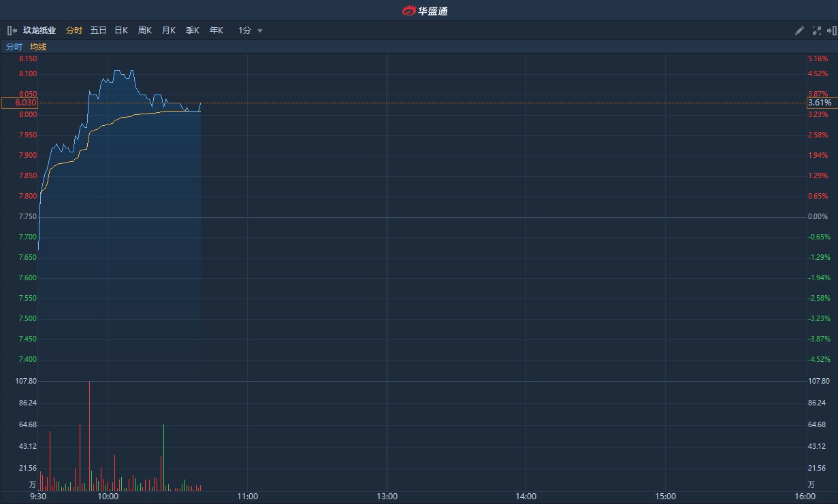
Task: Open the 1分 interval dropdown
Action: [245, 31]
